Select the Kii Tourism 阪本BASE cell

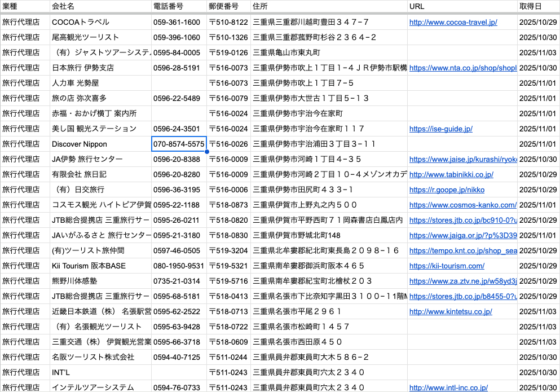(100, 266)
